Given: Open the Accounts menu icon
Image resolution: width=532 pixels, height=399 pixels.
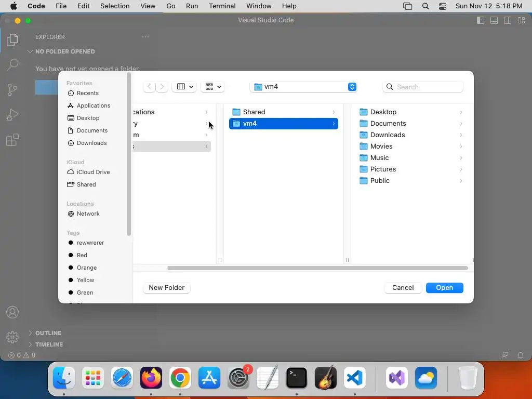Looking at the screenshot, I should [x=12, y=312].
